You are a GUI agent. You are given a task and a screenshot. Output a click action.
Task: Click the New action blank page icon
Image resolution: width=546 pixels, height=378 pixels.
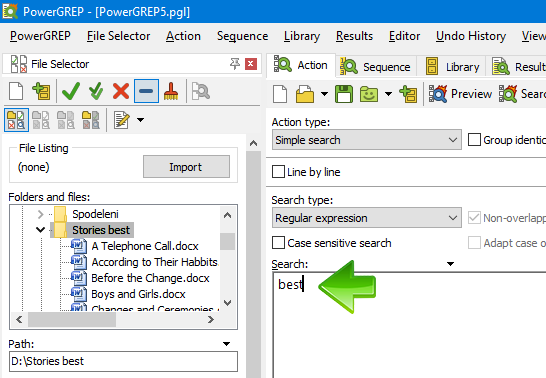point(280,94)
